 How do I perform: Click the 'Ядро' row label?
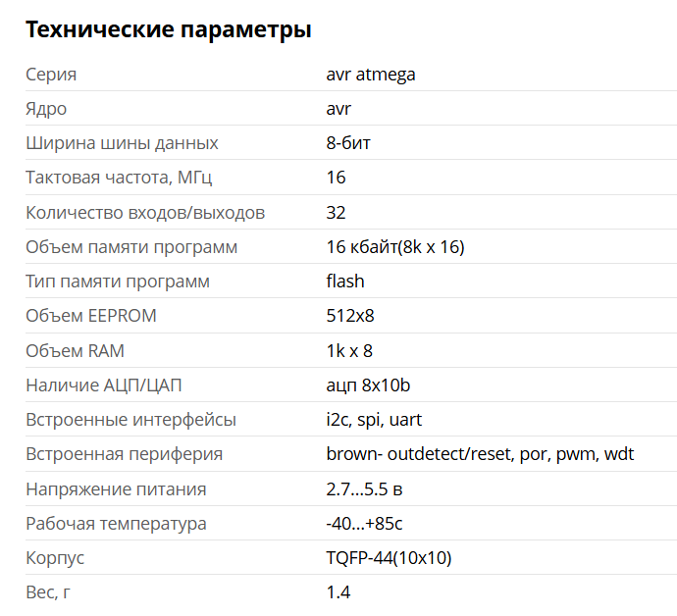tap(46, 109)
